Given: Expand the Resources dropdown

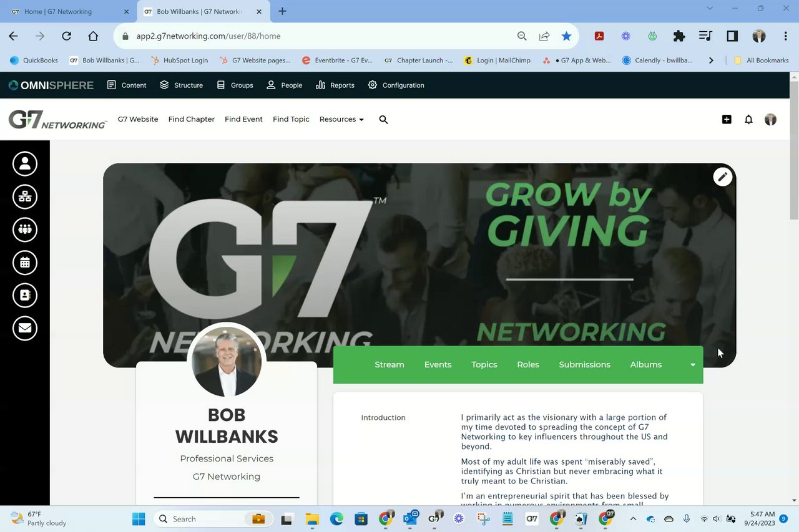Looking at the screenshot, I should [341, 119].
